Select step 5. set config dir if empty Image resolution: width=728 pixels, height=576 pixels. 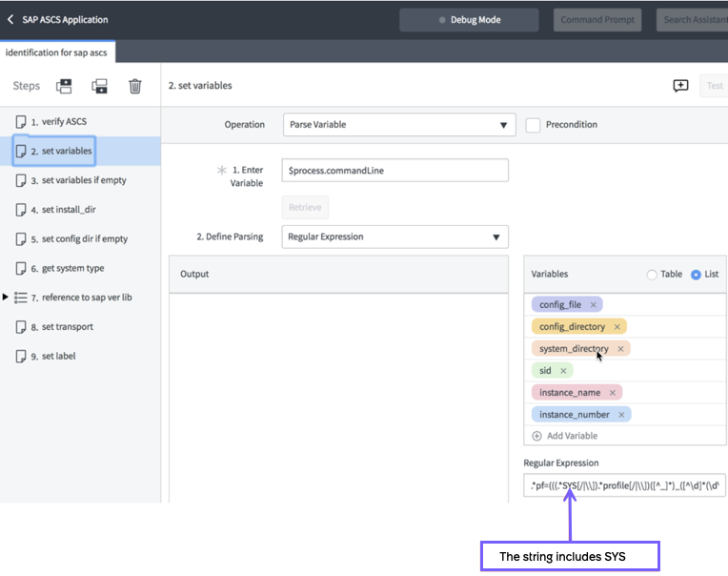coord(80,238)
